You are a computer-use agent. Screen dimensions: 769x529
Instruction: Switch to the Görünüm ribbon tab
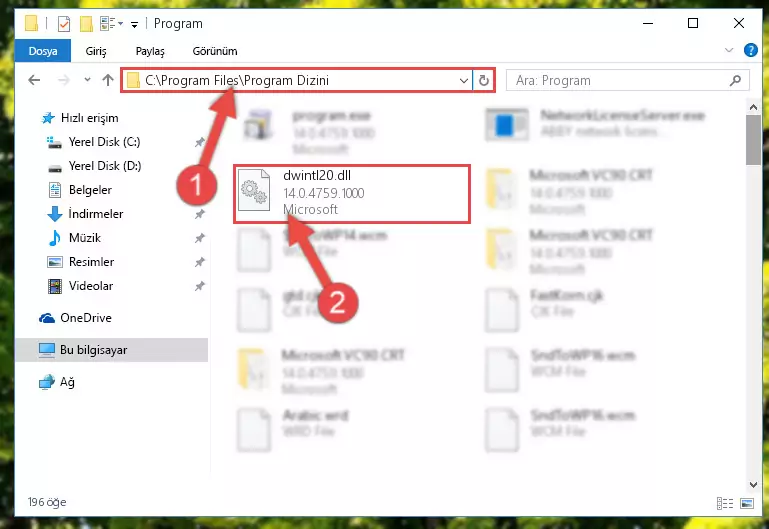(215, 51)
